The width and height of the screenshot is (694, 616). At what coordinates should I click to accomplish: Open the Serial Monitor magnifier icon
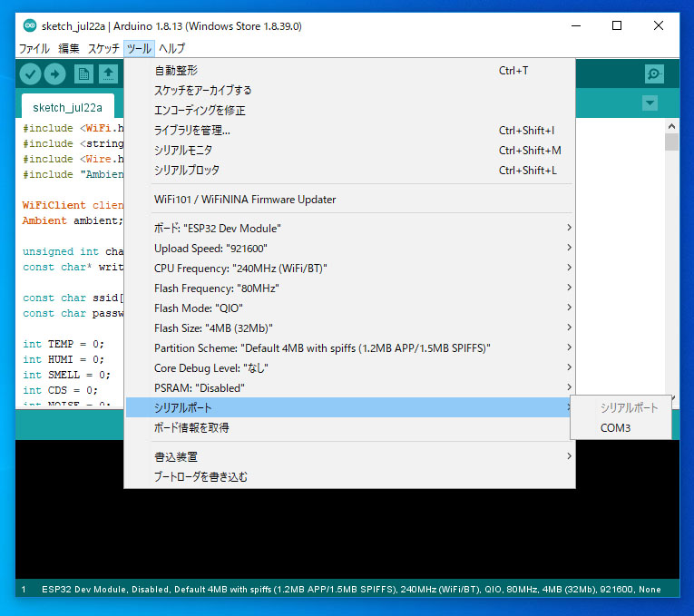click(653, 74)
